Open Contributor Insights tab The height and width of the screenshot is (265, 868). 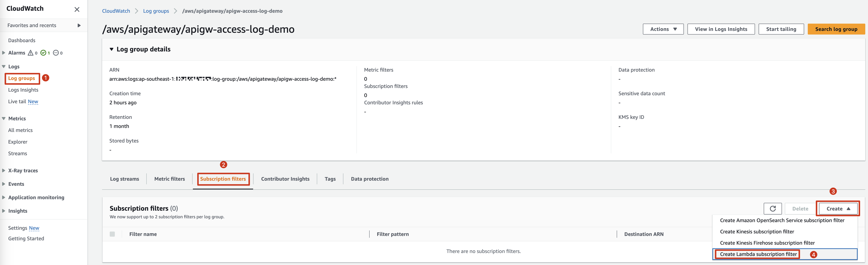pos(285,179)
